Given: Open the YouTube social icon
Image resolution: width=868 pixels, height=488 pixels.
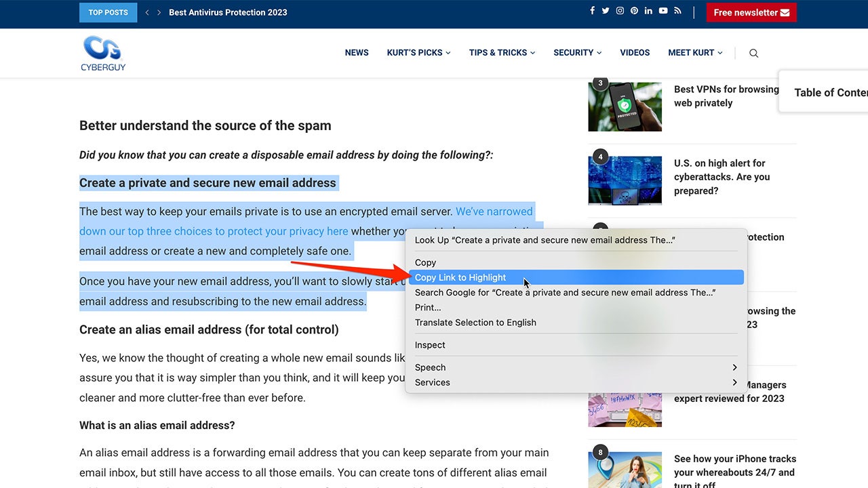Looking at the screenshot, I should (x=663, y=11).
